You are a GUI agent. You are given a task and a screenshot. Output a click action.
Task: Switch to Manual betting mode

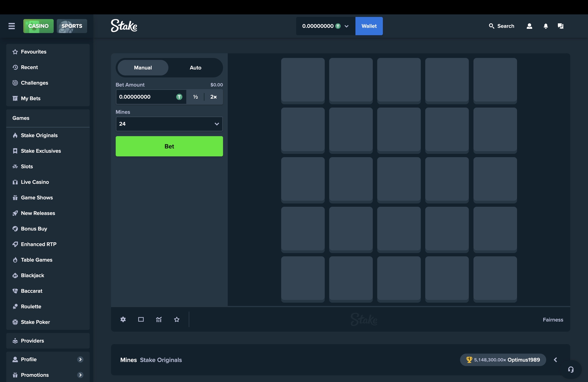point(143,67)
